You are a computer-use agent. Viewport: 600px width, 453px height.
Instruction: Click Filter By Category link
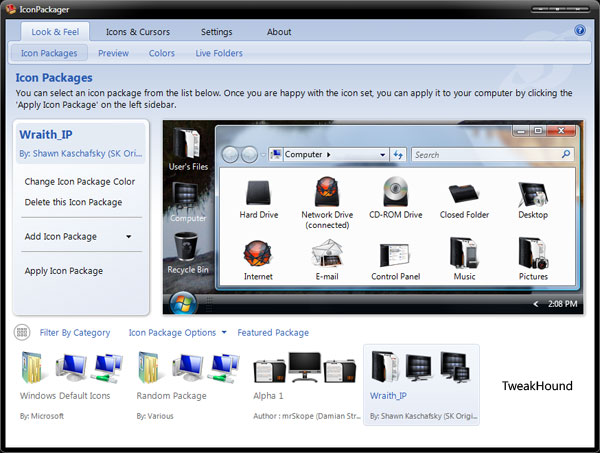point(75,332)
